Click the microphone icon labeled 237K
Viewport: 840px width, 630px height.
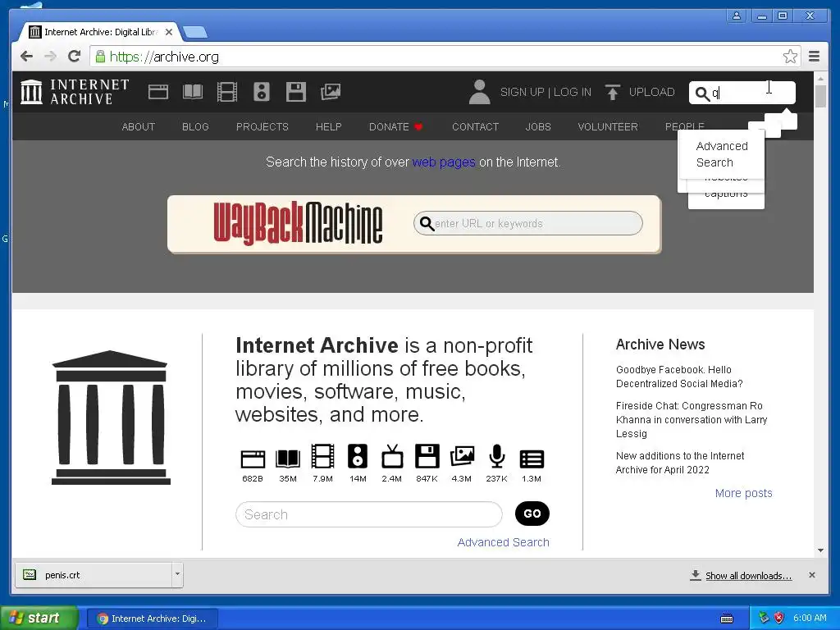tap(496, 456)
